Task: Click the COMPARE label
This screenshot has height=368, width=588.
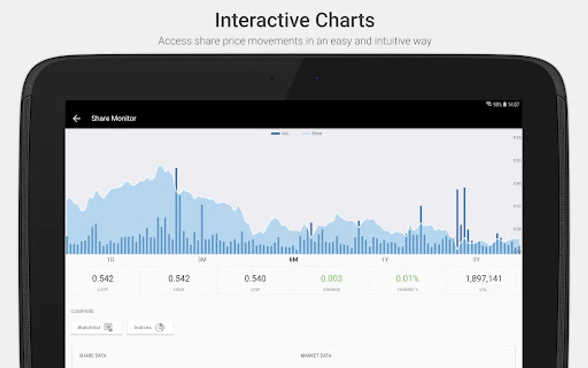Action: coord(82,311)
